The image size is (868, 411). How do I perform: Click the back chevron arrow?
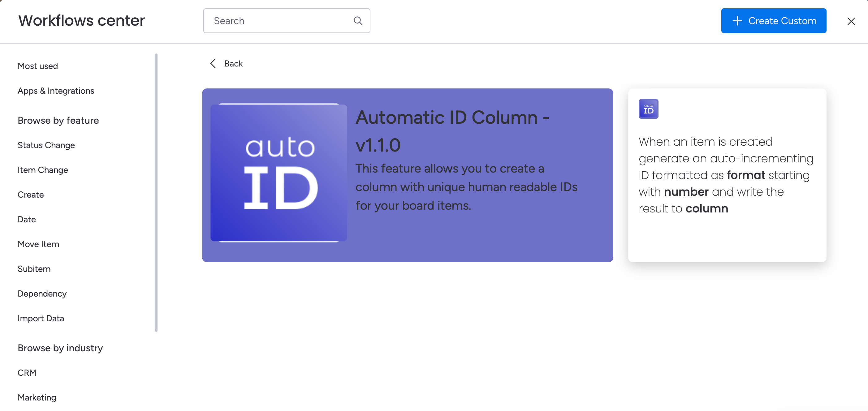click(213, 64)
